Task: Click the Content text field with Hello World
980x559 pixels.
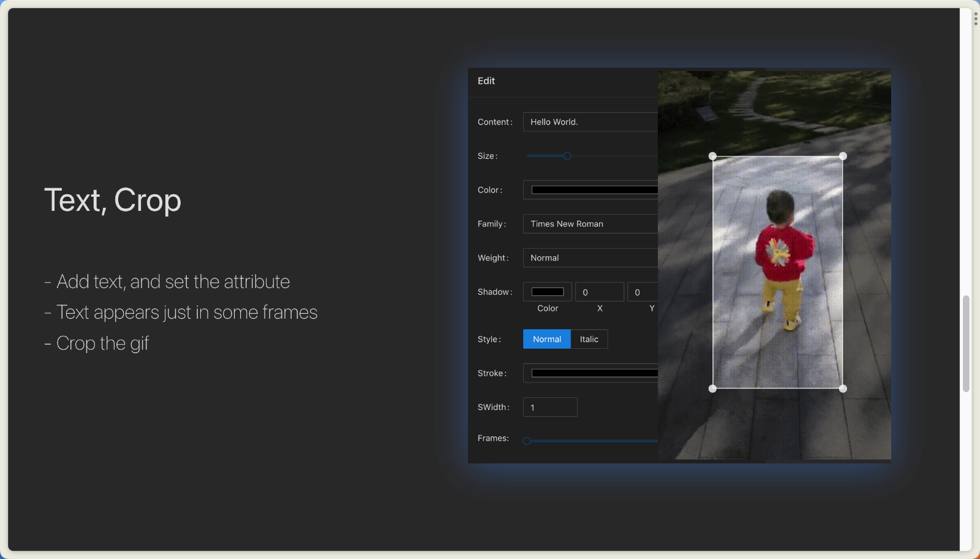Action: (590, 122)
